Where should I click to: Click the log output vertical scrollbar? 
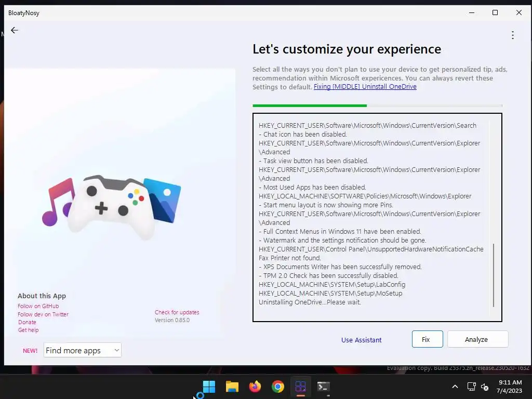coord(494,275)
